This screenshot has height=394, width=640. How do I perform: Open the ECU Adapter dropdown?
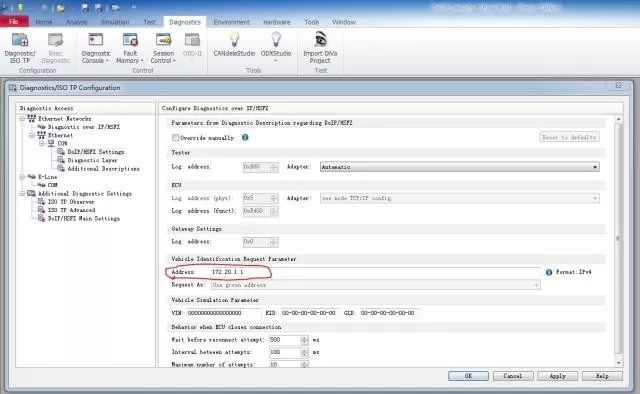[x=460, y=198]
